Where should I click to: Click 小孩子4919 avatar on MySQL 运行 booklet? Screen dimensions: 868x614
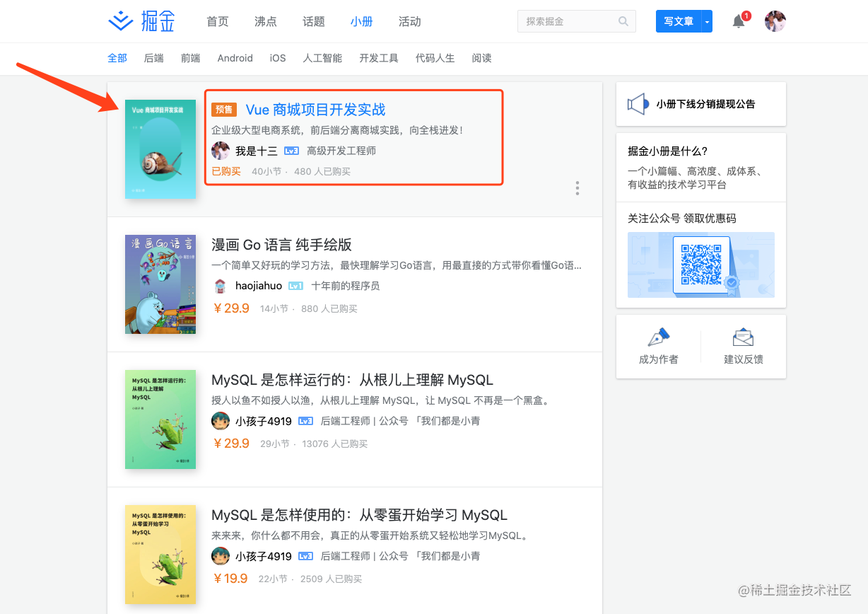pos(221,421)
